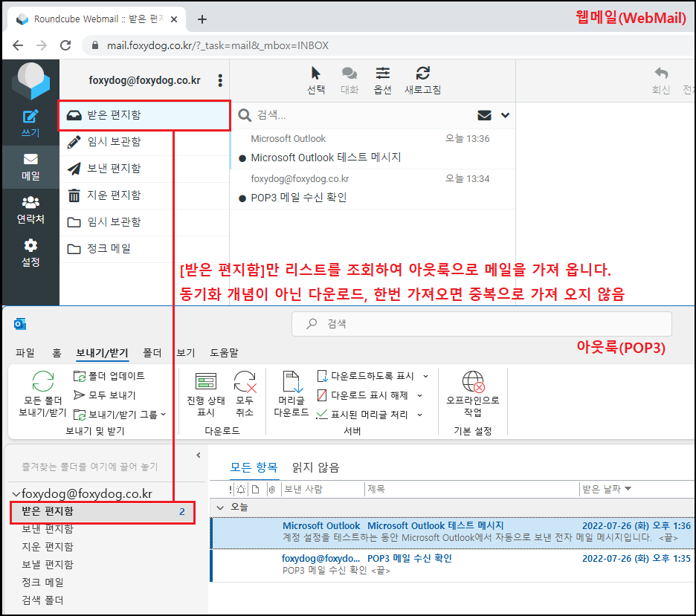The height and width of the screenshot is (616, 696).
Task: Open 설정 settings gear in Roundcube
Action: [30, 253]
